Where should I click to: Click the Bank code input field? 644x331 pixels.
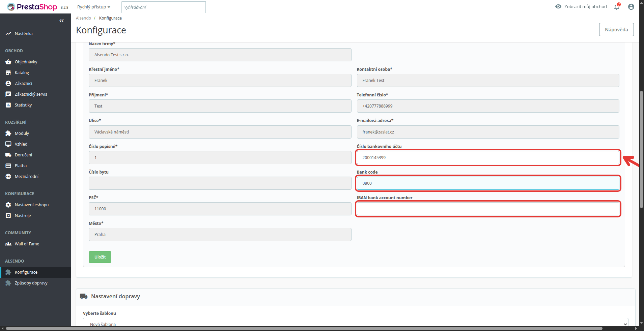pyautogui.click(x=488, y=183)
